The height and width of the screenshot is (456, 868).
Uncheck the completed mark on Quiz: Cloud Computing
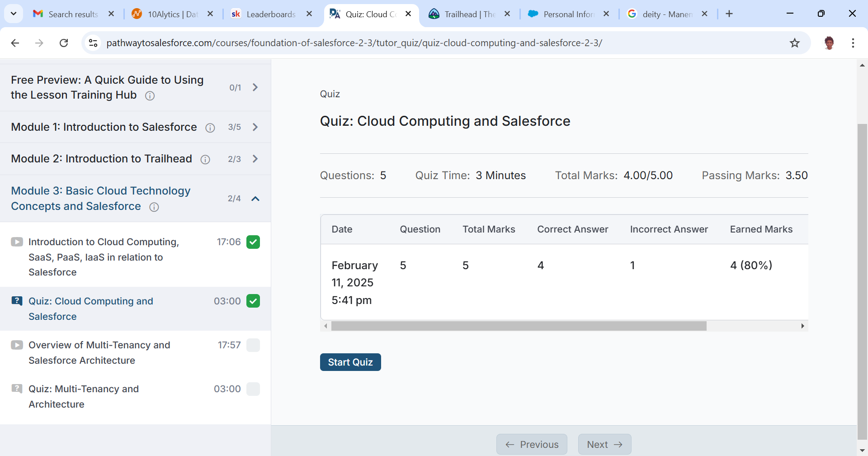pos(253,300)
